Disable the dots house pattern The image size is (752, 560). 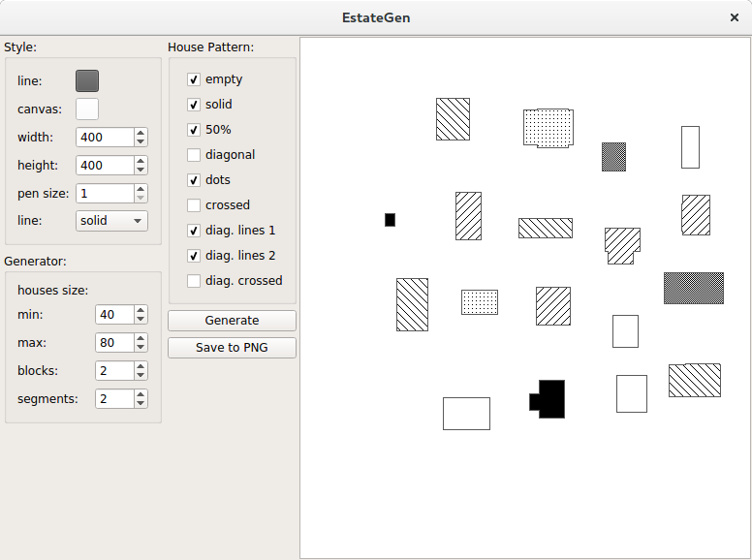point(194,180)
